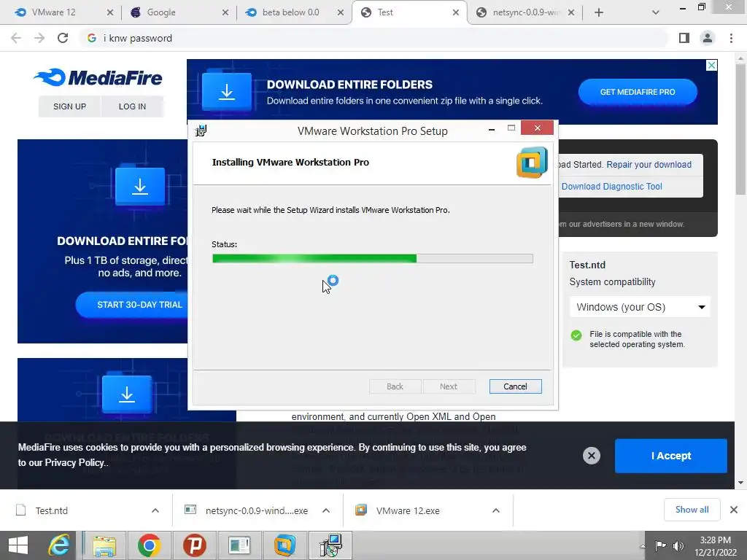Image resolution: width=747 pixels, height=560 pixels.
Task: Open File Explorer from the taskbar
Action: pyautogui.click(x=104, y=545)
